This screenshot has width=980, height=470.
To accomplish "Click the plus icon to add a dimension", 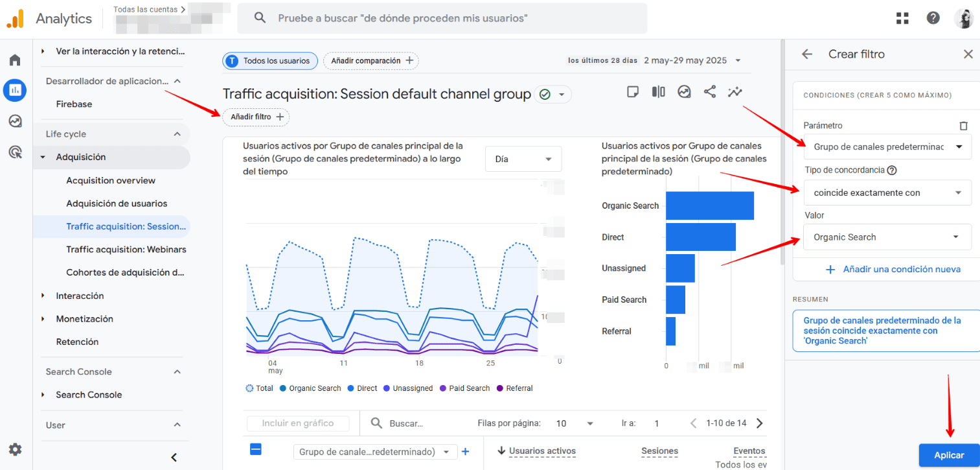I will point(465,452).
